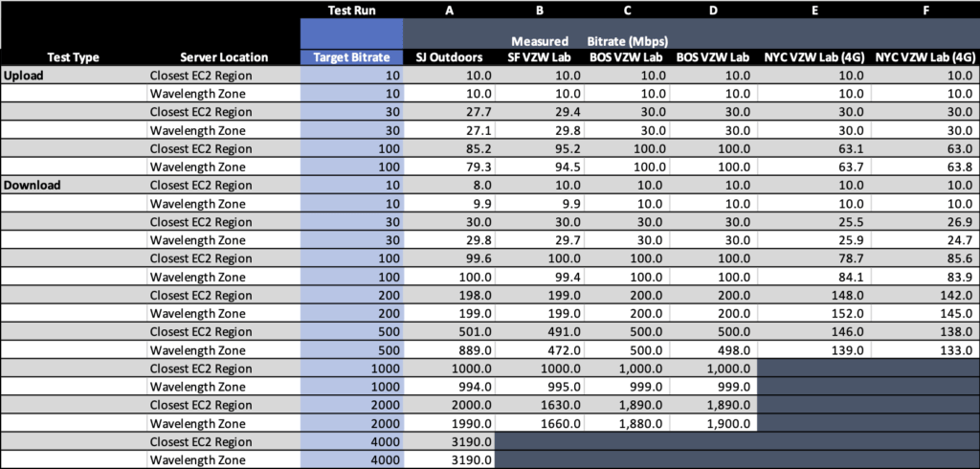
Task: Click 'NYC VZW Lab (4G)' header under column F
Action: click(925, 57)
